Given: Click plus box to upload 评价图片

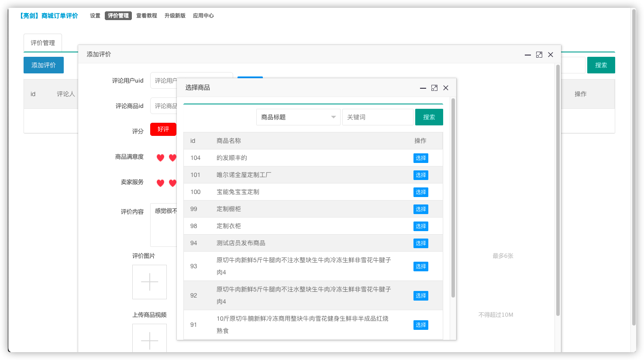Looking at the screenshot, I should pyautogui.click(x=149, y=282).
